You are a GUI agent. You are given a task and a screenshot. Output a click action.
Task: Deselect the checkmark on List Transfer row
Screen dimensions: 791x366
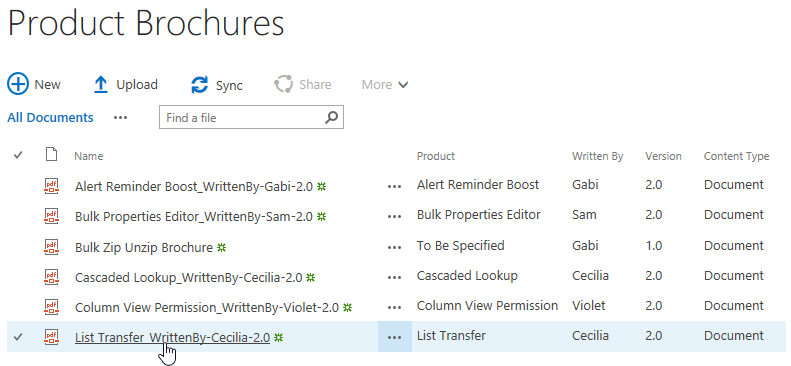(x=18, y=337)
